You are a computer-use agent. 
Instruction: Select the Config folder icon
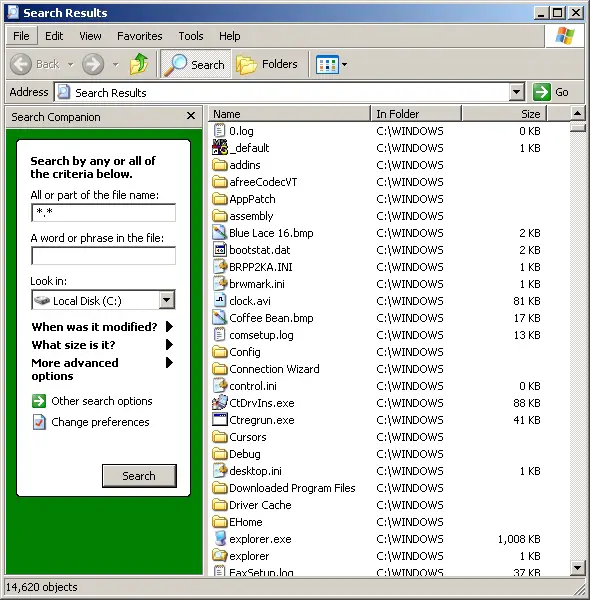pyautogui.click(x=220, y=352)
